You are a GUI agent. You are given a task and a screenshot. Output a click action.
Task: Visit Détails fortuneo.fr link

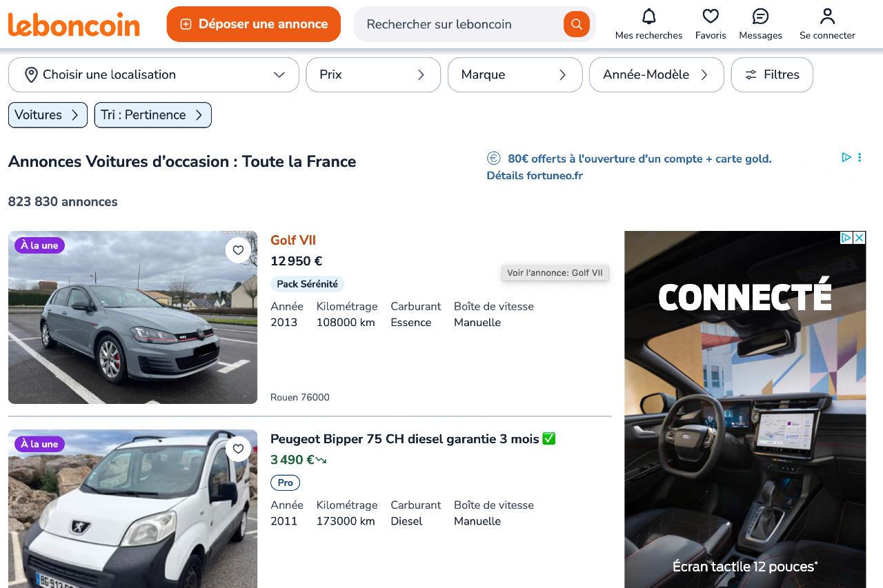coord(535,175)
